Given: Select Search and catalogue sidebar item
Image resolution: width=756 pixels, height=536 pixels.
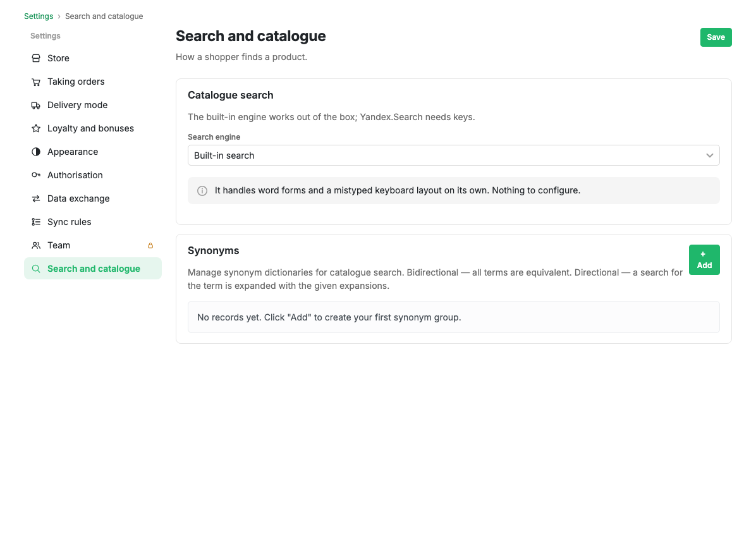Looking at the screenshot, I should pos(92,269).
